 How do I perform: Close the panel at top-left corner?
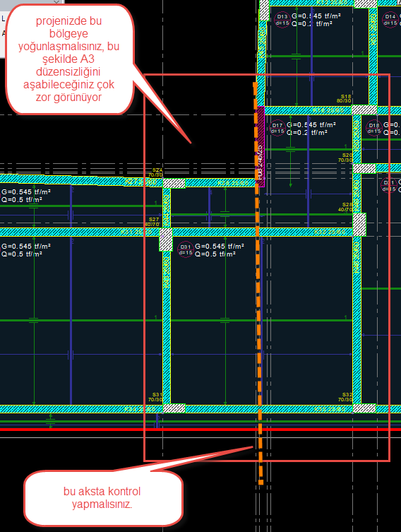click(56, 2)
